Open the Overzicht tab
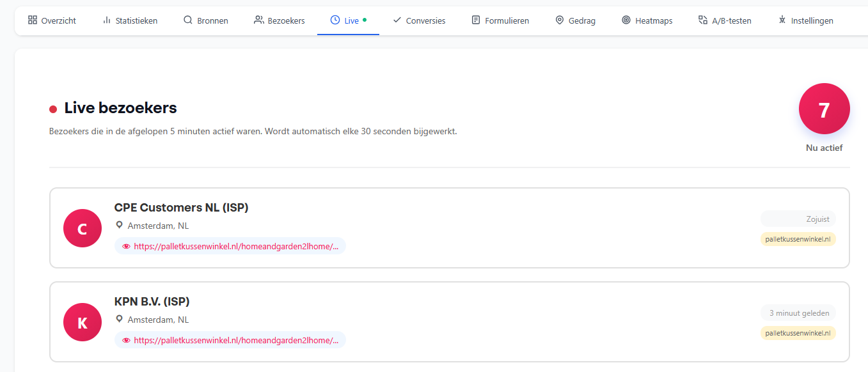 [52, 20]
